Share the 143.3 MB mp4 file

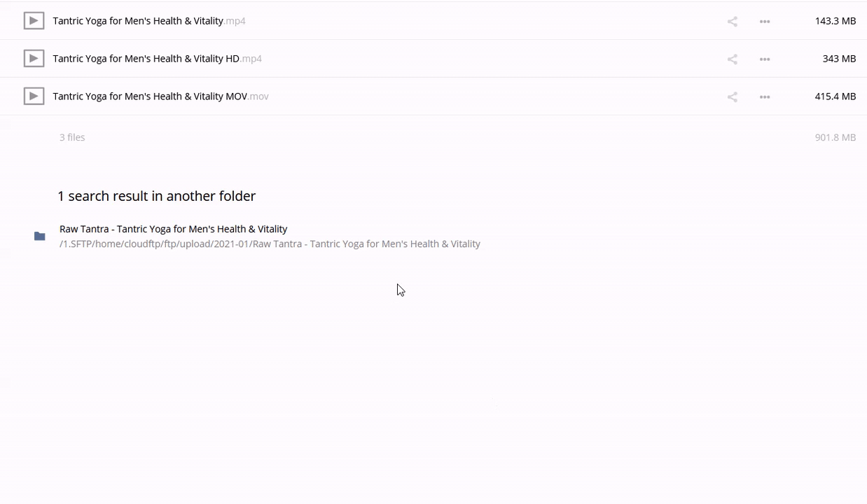732,21
